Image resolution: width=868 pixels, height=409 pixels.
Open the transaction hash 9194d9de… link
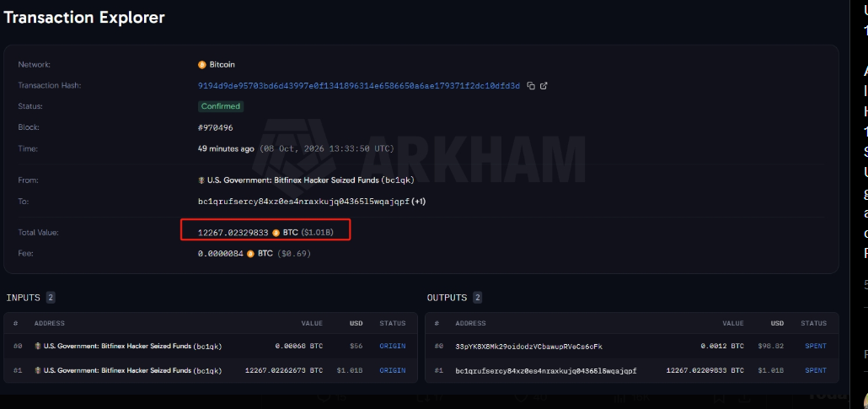click(359, 86)
